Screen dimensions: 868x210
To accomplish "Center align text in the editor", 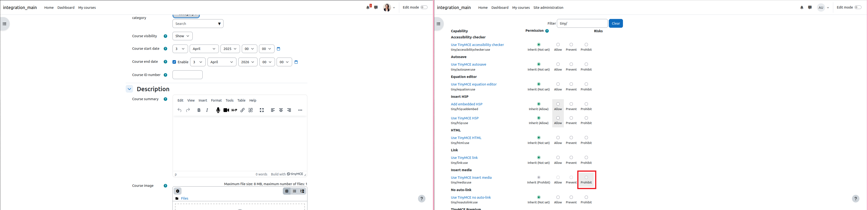I will click(x=281, y=110).
